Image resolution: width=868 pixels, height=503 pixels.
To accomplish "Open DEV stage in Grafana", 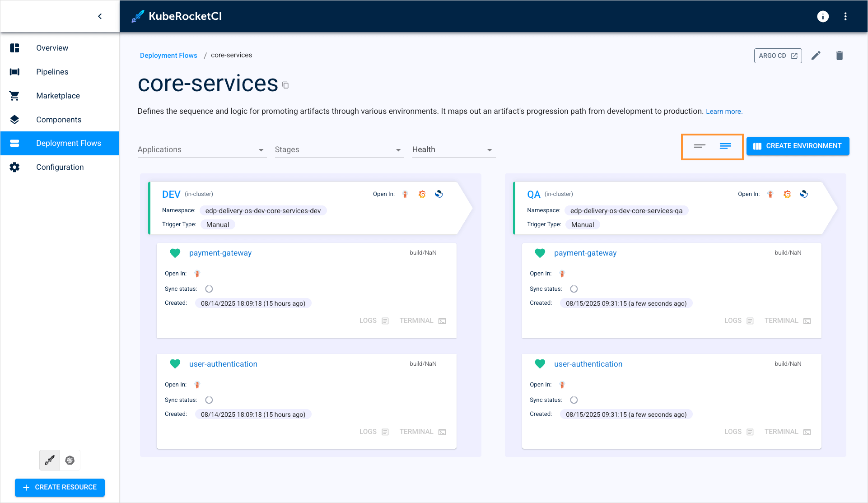I will click(422, 194).
